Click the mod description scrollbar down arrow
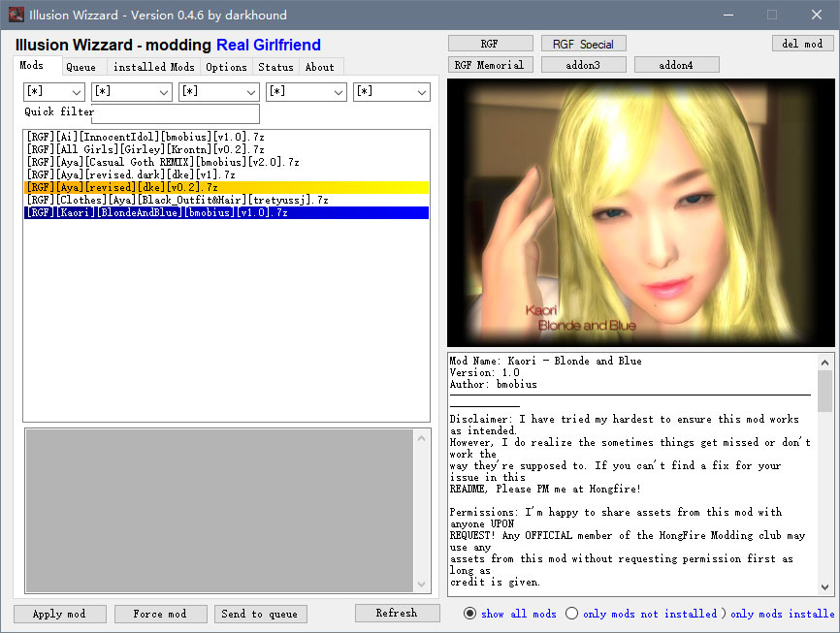This screenshot has width=840, height=633. (825, 586)
